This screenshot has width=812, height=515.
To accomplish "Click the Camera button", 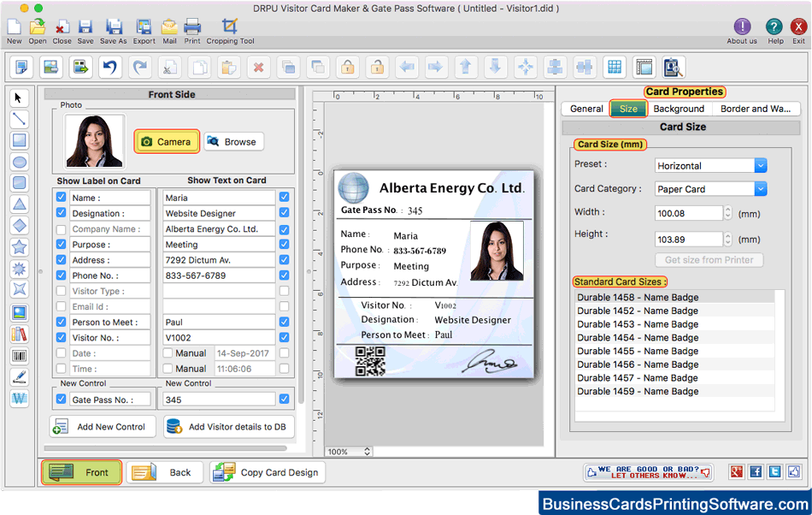I will point(167,141).
